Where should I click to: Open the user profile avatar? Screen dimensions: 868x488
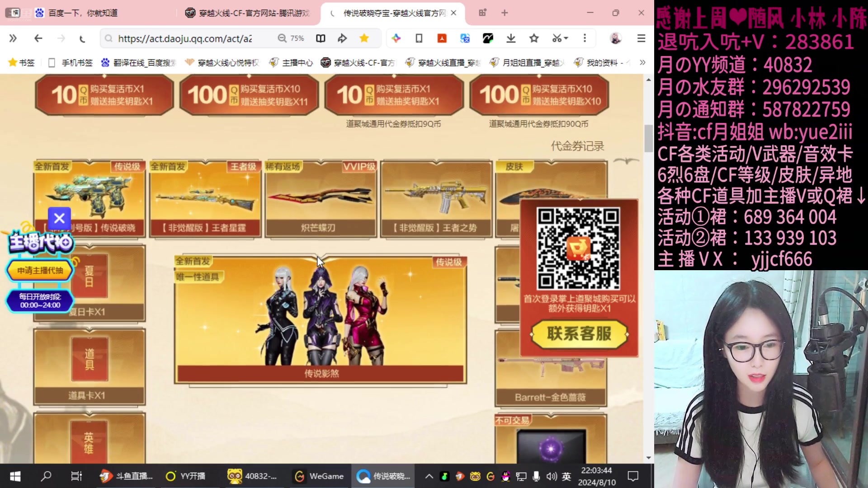click(615, 38)
